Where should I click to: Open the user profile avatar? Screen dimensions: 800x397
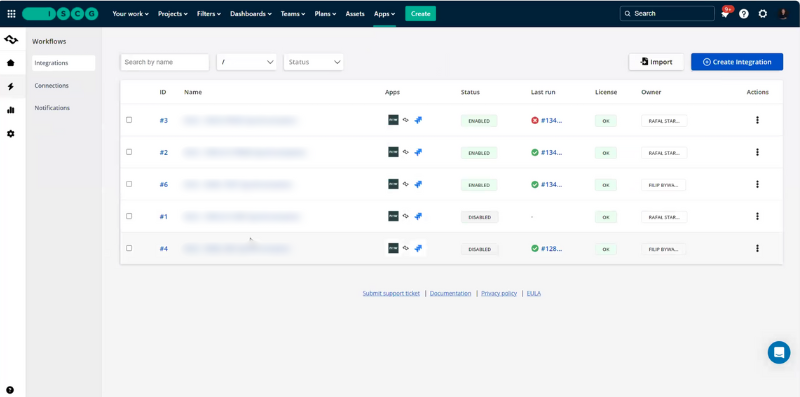pos(783,14)
